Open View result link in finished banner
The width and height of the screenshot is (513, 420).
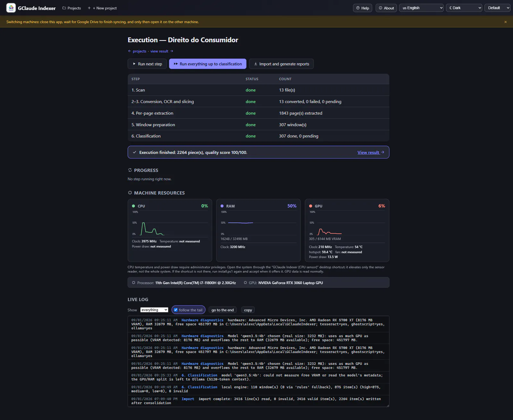371,152
